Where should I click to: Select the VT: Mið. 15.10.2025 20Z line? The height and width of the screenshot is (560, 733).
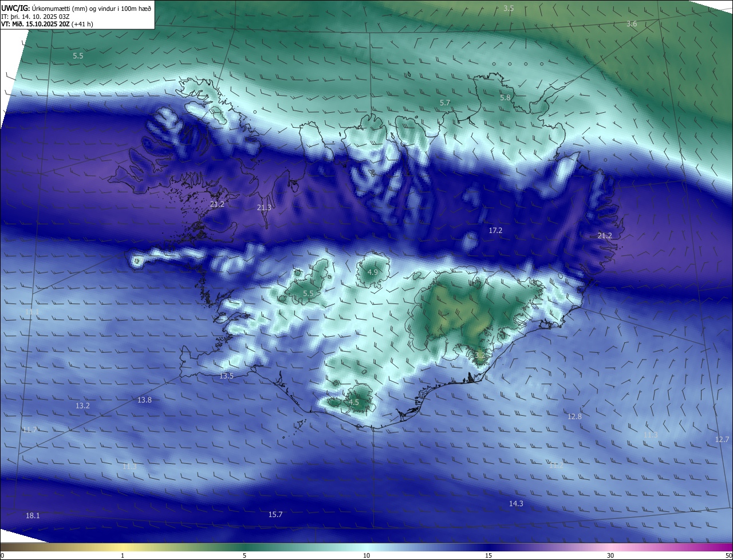click(x=47, y=23)
